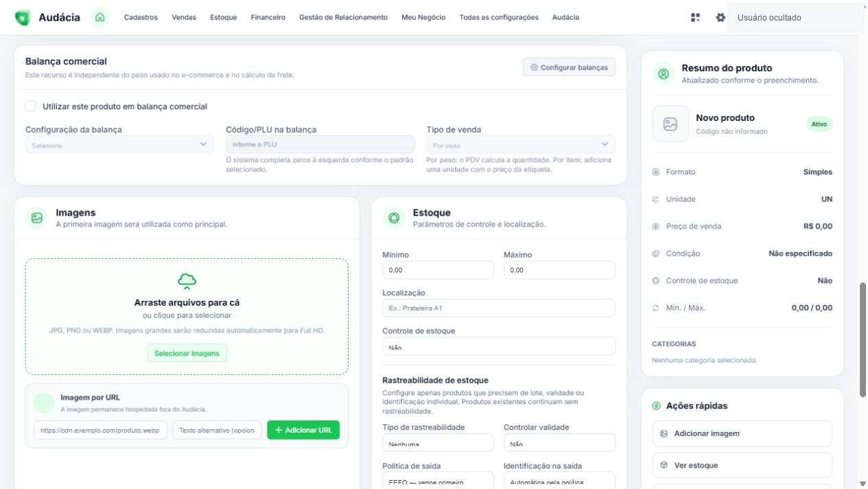Open the settings gear icon in the top bar
This screenshot has height=489, width=868.
tap(720, 17)
